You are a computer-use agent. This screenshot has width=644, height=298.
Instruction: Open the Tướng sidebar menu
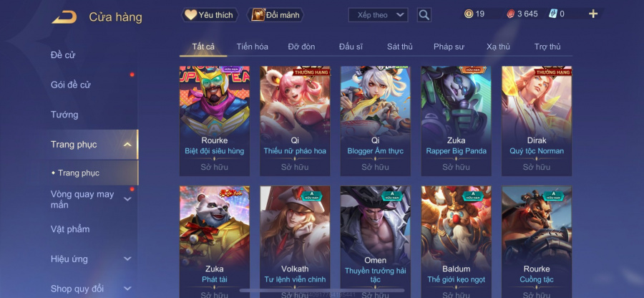pos(64,115)
